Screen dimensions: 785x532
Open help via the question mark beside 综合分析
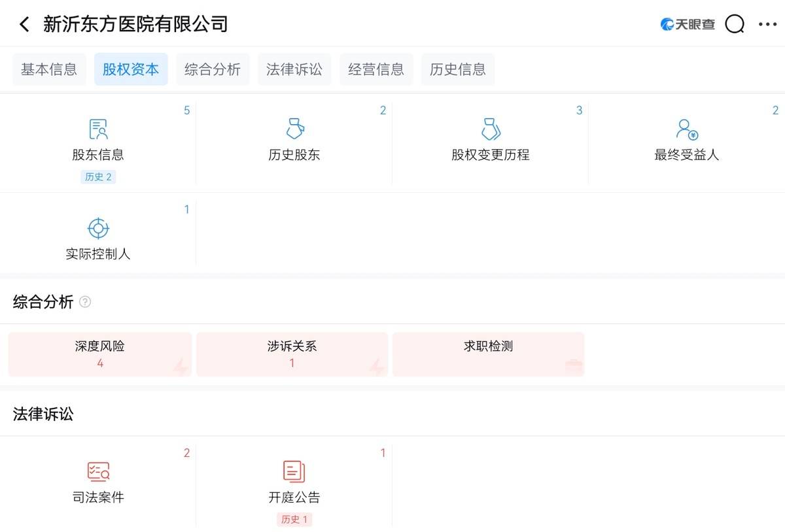[x=84, y=302]
